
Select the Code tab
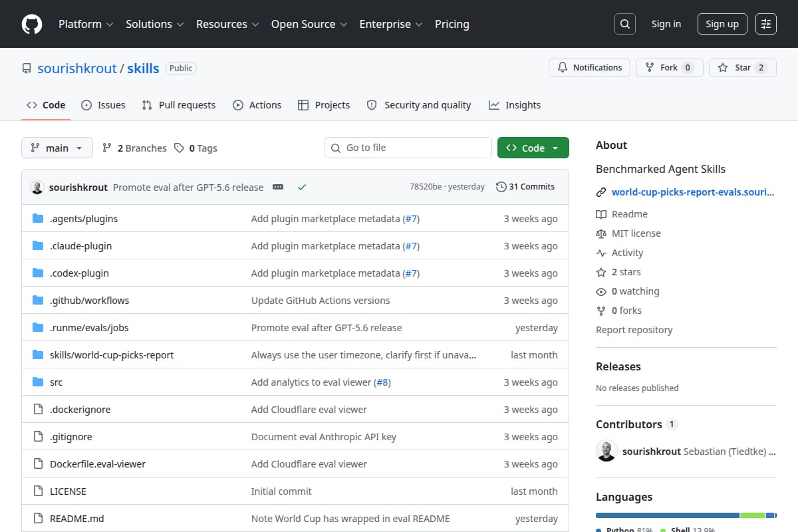46,105
